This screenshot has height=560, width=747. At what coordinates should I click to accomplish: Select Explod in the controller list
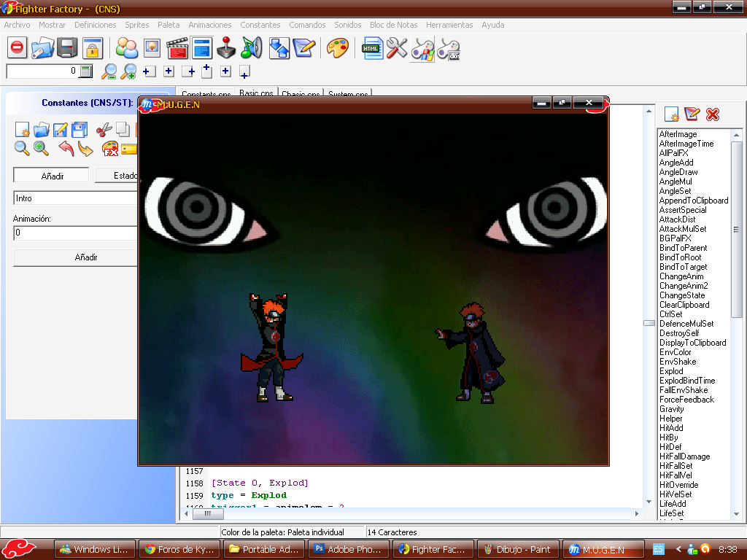(671, 371)
